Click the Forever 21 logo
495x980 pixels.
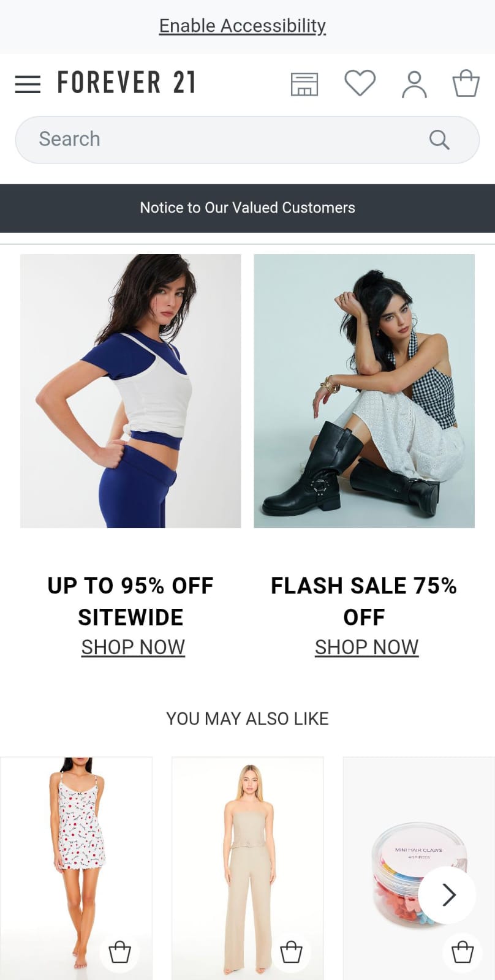point(126,83)
